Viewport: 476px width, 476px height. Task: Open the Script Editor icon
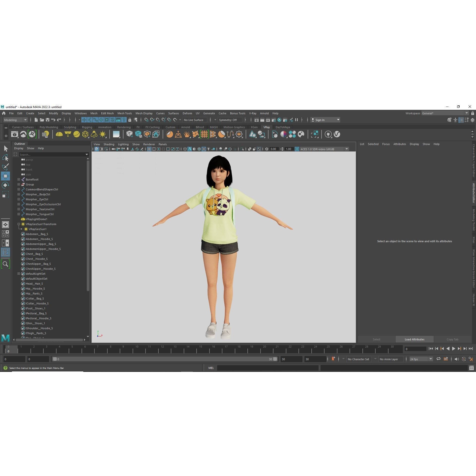point(471,368)
